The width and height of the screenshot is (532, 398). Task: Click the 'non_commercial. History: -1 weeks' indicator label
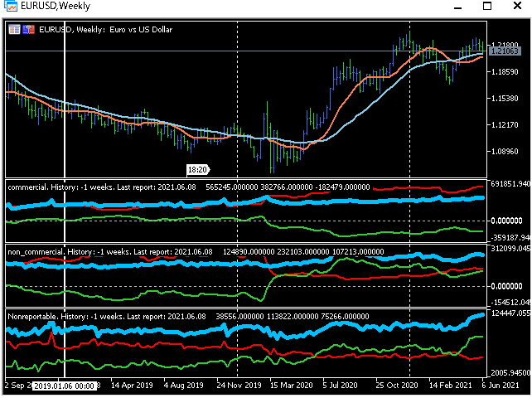(69, 252)
